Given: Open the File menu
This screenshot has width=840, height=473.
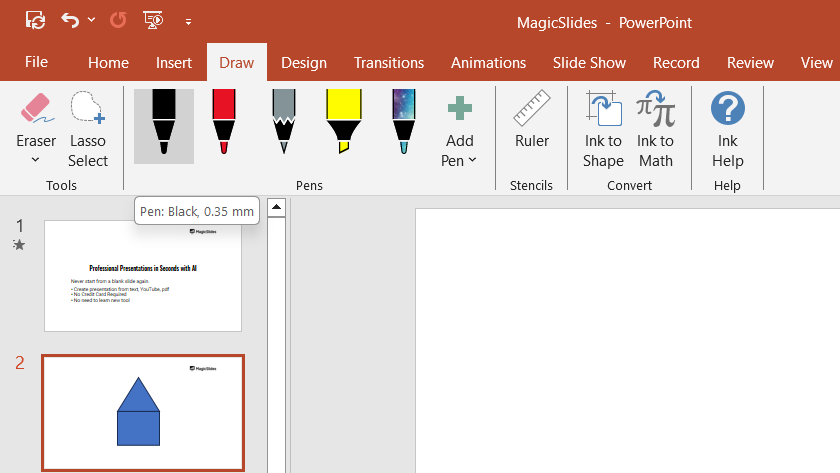Looking at the screenshot, I should click(36, 62).
